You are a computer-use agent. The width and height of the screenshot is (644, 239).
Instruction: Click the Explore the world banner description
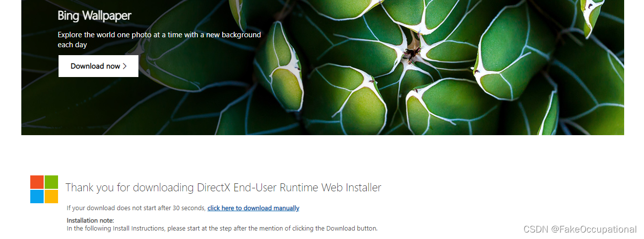[159, 40]
